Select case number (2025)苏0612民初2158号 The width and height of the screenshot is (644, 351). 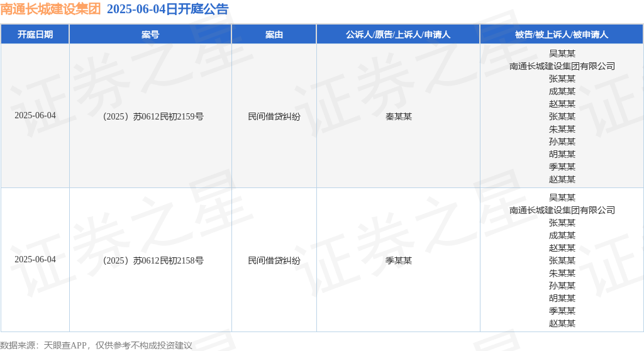click(x=153, y=260)
